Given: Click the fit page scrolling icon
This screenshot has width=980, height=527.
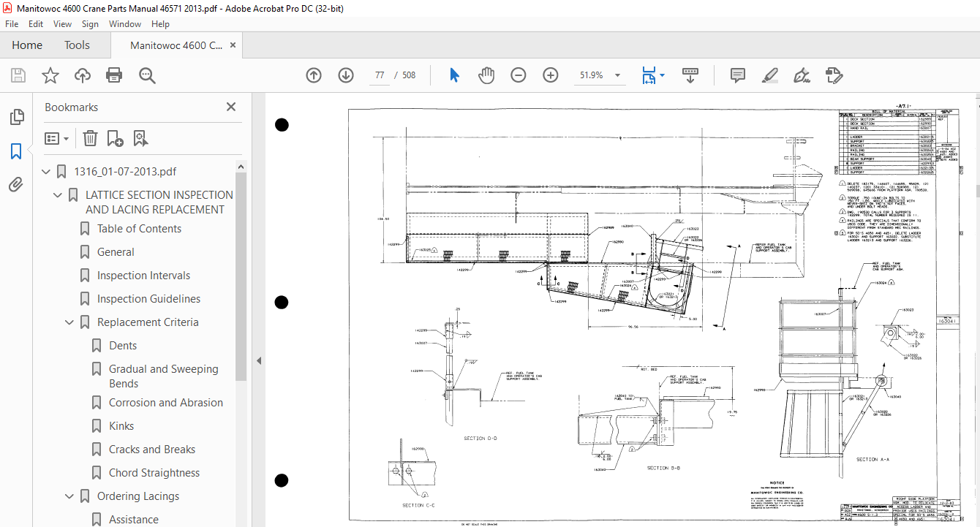Looking at the screenshot, I should coord(649,75).
